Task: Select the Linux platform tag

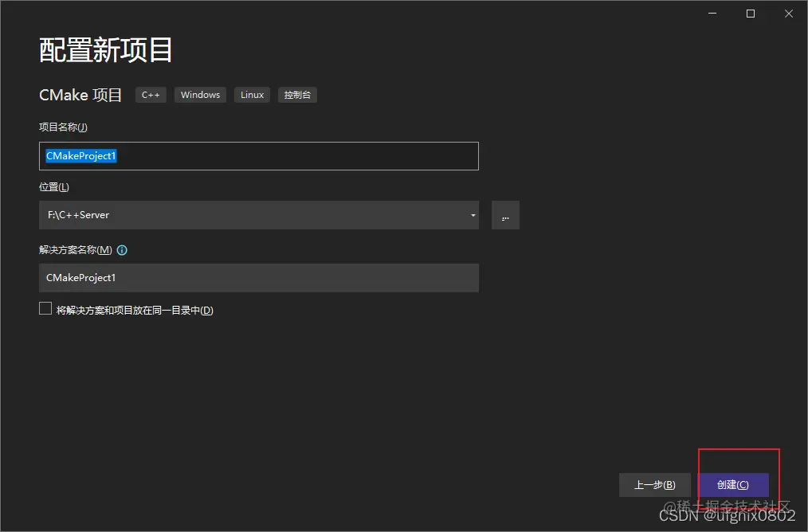Action: click(x=252, y=95)
